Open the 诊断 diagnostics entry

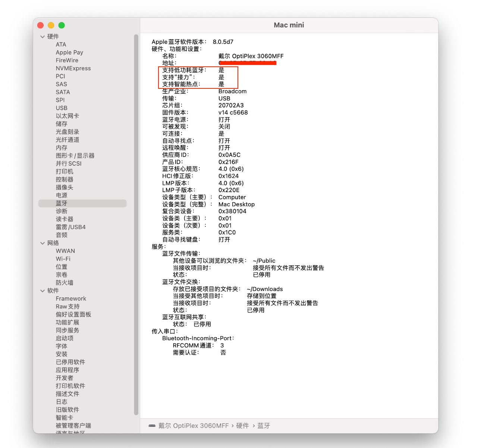[62, 211]
